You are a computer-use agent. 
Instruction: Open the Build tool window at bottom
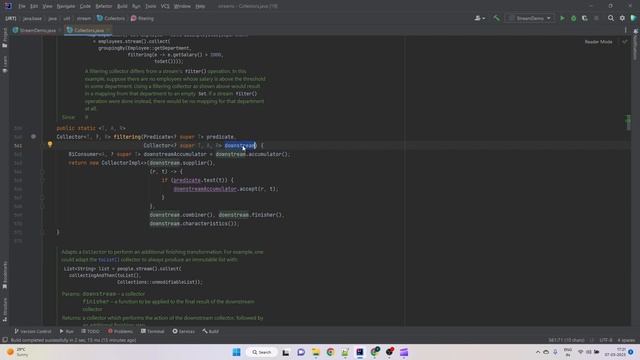211,331
